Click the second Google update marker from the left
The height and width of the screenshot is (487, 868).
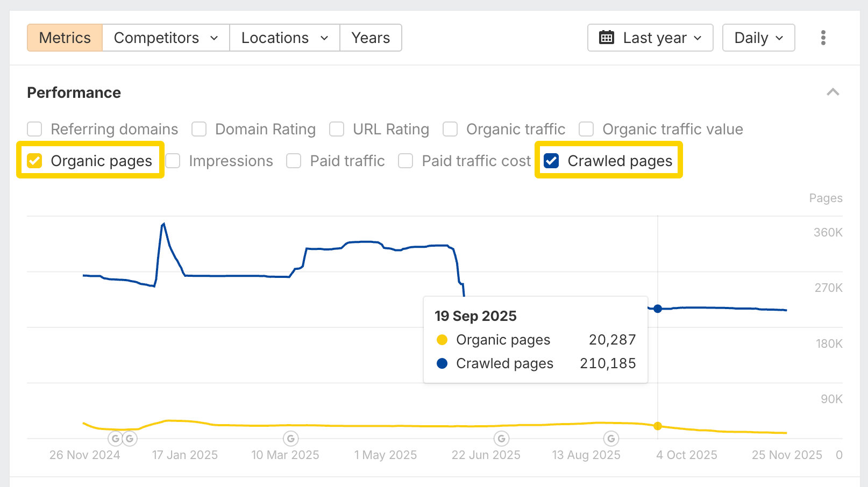pos(130,439)
